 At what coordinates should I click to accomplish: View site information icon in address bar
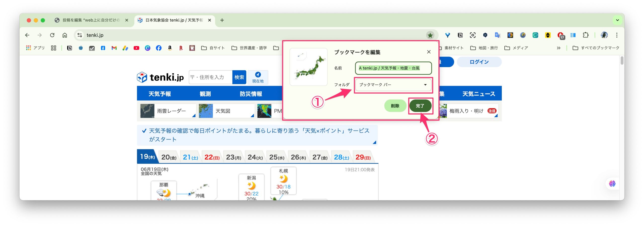pyautogui.click(x=80, y=35)
